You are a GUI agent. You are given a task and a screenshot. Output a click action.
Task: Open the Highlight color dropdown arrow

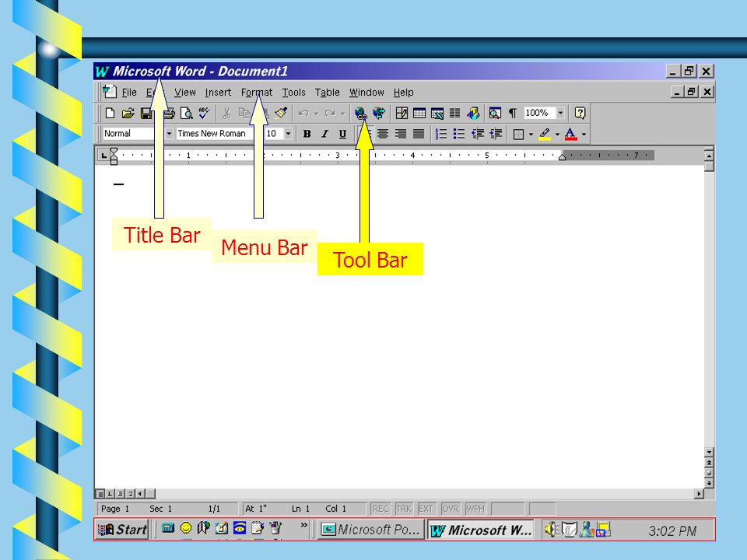(x=557, y=135)
